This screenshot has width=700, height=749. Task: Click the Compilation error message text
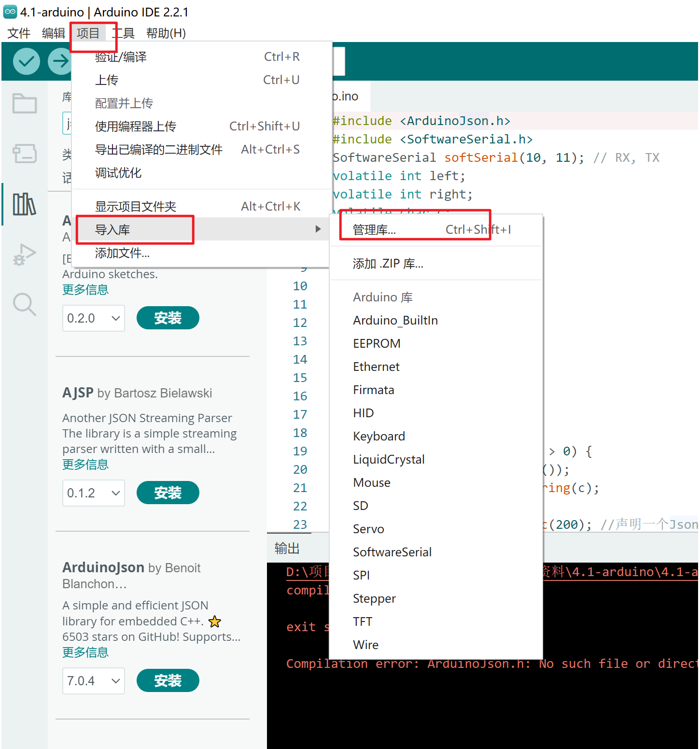coord(491,664)
